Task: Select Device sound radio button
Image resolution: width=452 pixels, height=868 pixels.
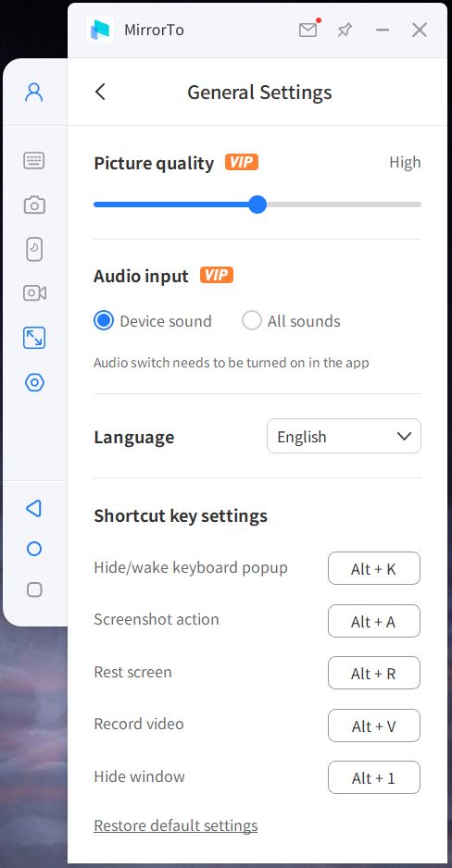Action: coord(104,320)
